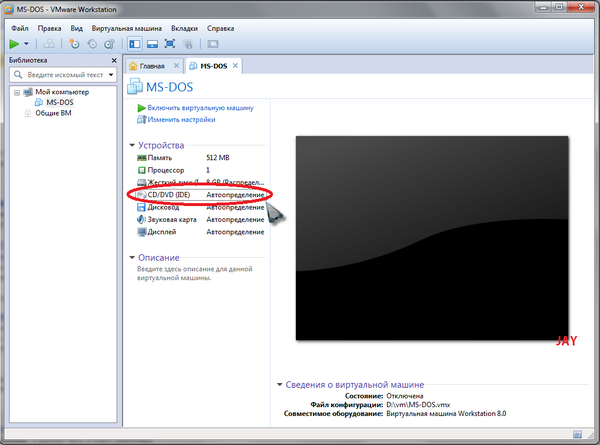Click the Дисковод floppy icon
The width and height of the screenshot is (600, 445).
coord(142,207)
